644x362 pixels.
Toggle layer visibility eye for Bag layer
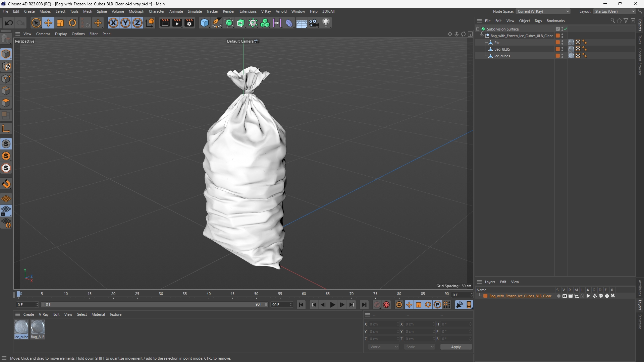click(x=565, y=296)
